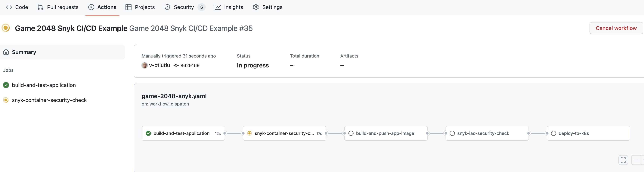Click the Pull requests branch icon
Image resolution: width=644 pixels, height=172 pixels.
40,7
